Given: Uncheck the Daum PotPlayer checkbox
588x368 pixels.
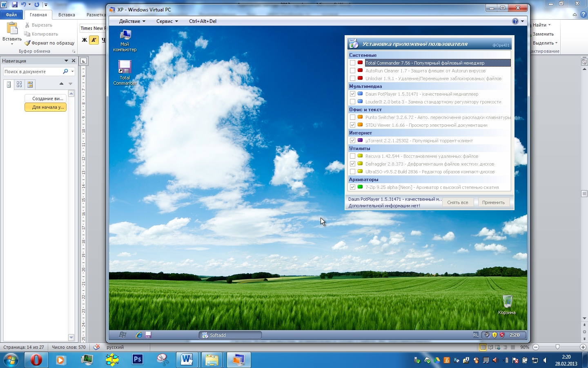Looking at the screenshot, I should (x=352, y=94).
